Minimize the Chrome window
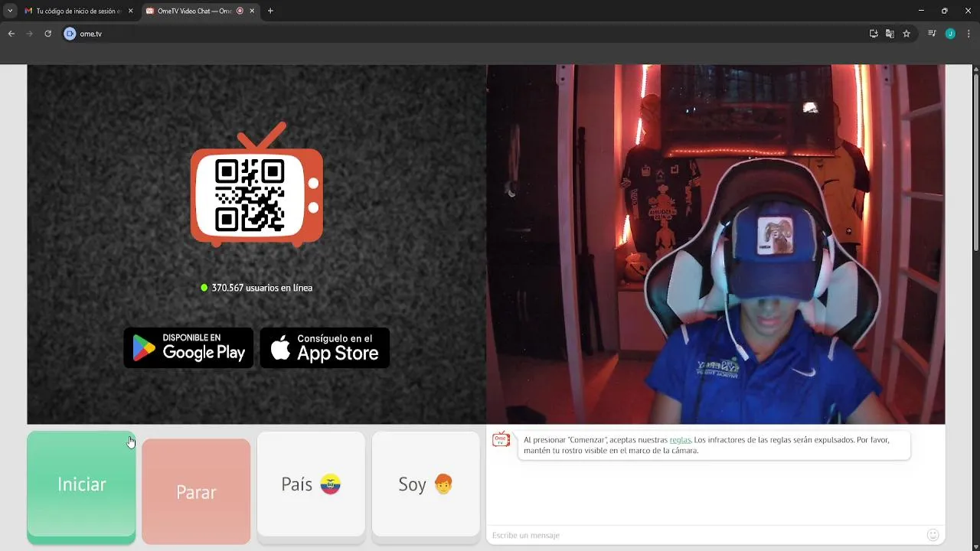Viewport: 980px width, 551px height. tap(920, 11)
